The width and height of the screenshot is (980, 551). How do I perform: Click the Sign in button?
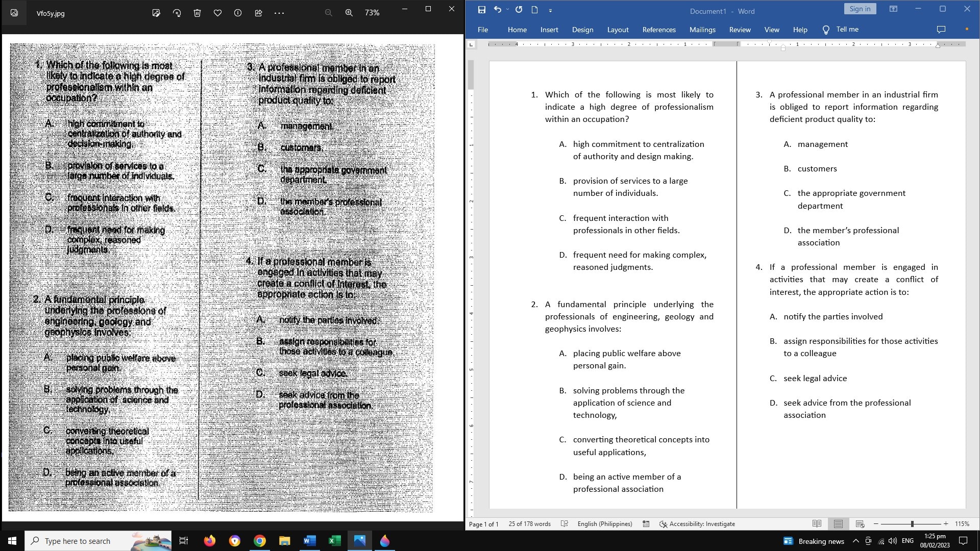click(860, 9)
